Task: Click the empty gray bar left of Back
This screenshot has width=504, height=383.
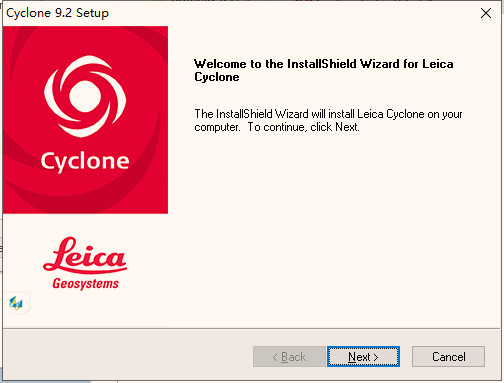Action: point(128,357)
